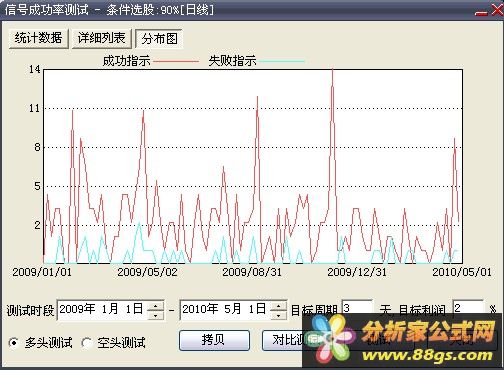Click the y-axis value 11
This screenshot has width=504, height=370.
(35, 108)
